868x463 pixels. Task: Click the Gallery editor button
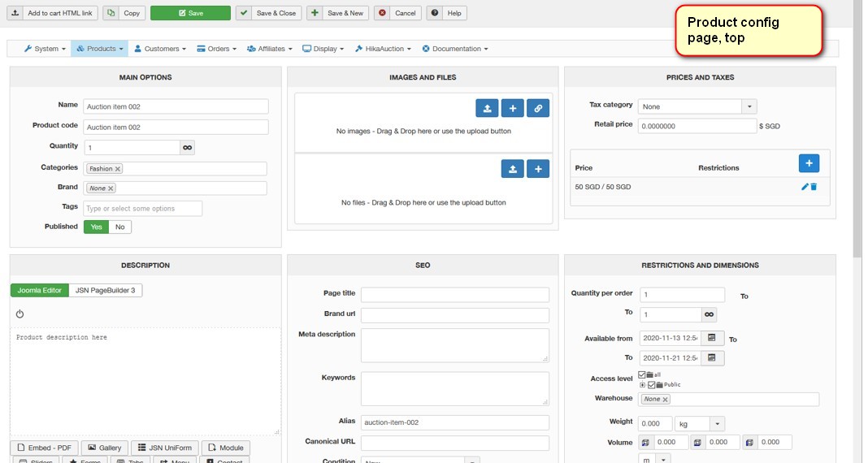105,448
